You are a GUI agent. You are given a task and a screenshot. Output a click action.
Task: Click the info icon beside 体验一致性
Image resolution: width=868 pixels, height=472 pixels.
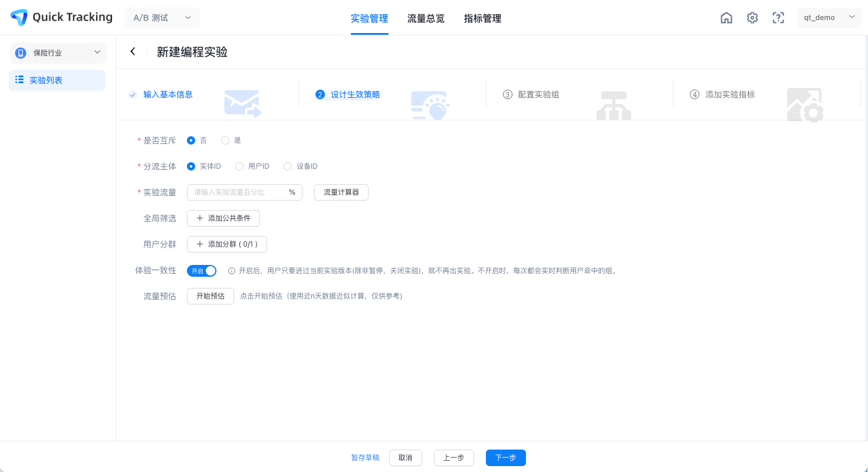[232, 271]
